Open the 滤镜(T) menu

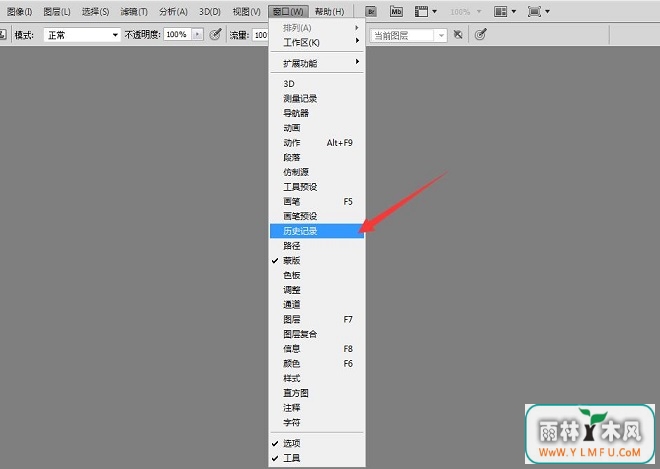coord(134,12)
